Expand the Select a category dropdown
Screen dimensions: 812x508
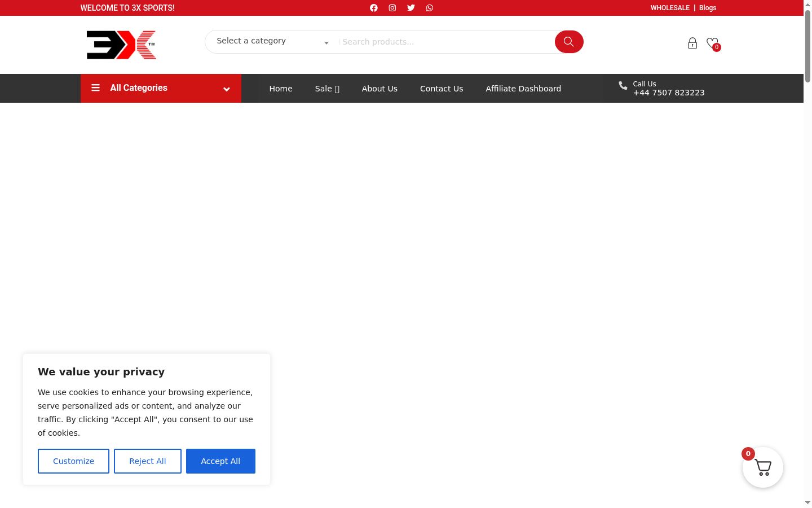[273, 42]
